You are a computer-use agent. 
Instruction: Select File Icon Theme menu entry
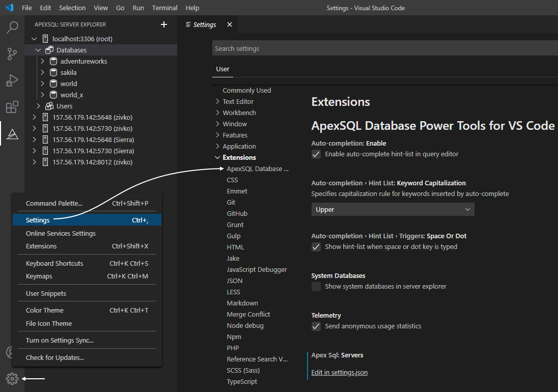(87, 324)
